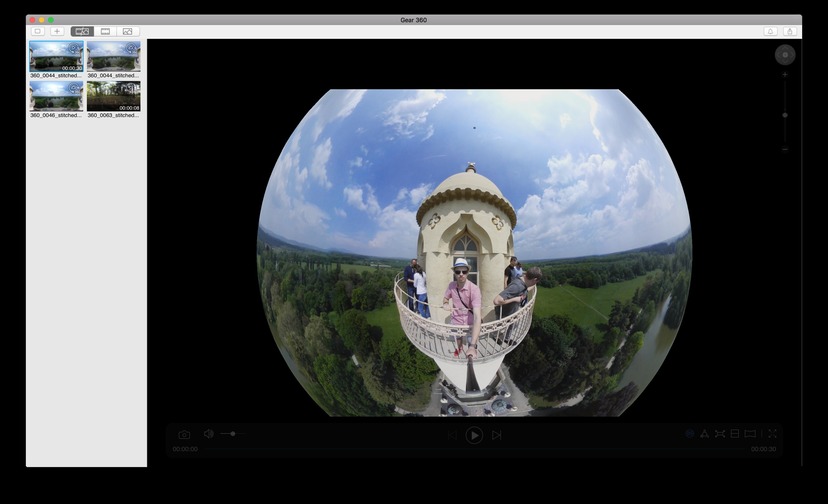Capture a snapshot with the camera icon
828x504 pixels.
pos(184,435)
